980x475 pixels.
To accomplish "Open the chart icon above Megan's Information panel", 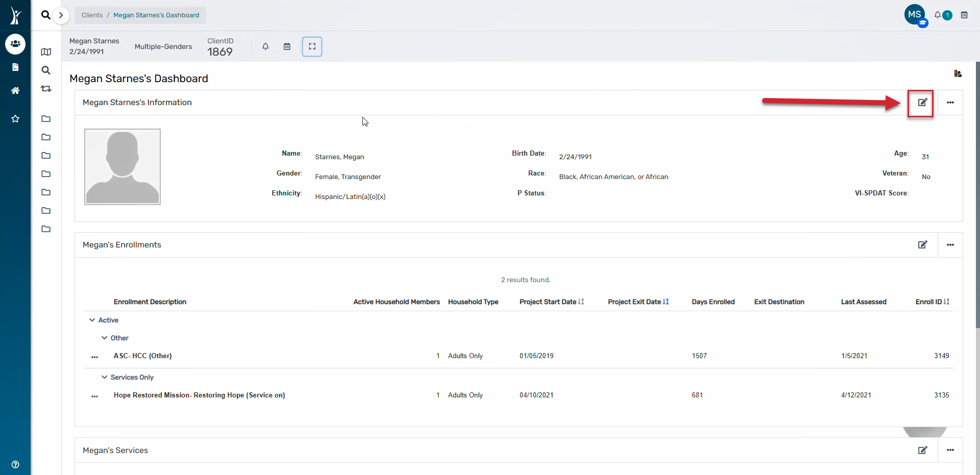I will point(958,73).
